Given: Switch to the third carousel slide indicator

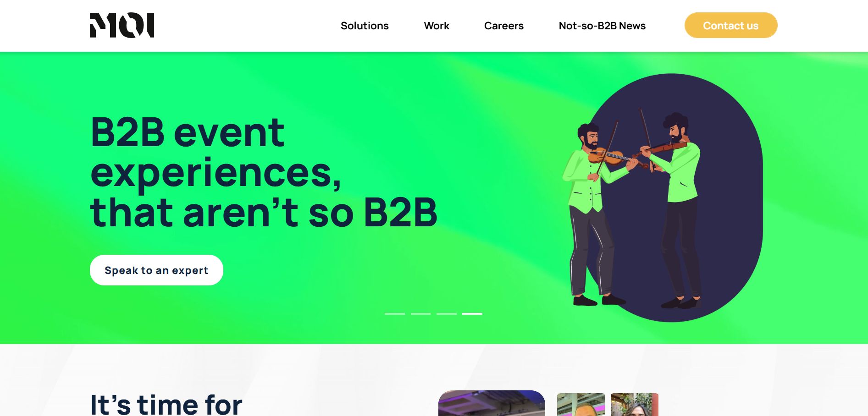Looking at the screenshot, I should pos(447,314).
